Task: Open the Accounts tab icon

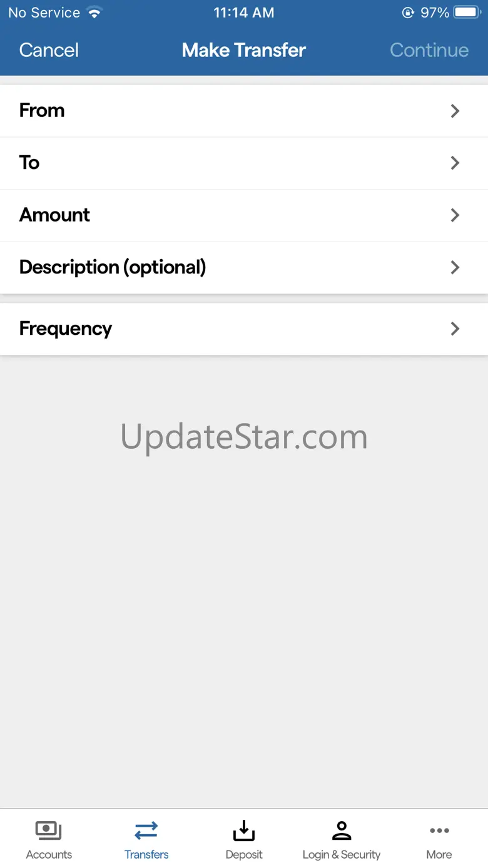Action: [x=49, y=830]
